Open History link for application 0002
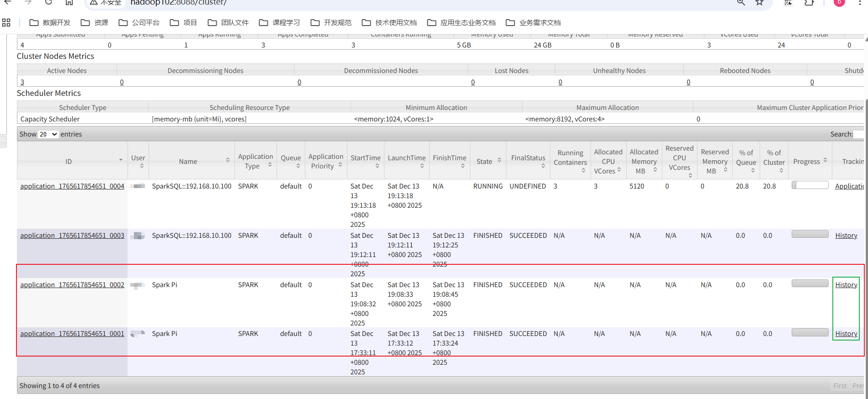The image size is (868, 399). (846, 285)
